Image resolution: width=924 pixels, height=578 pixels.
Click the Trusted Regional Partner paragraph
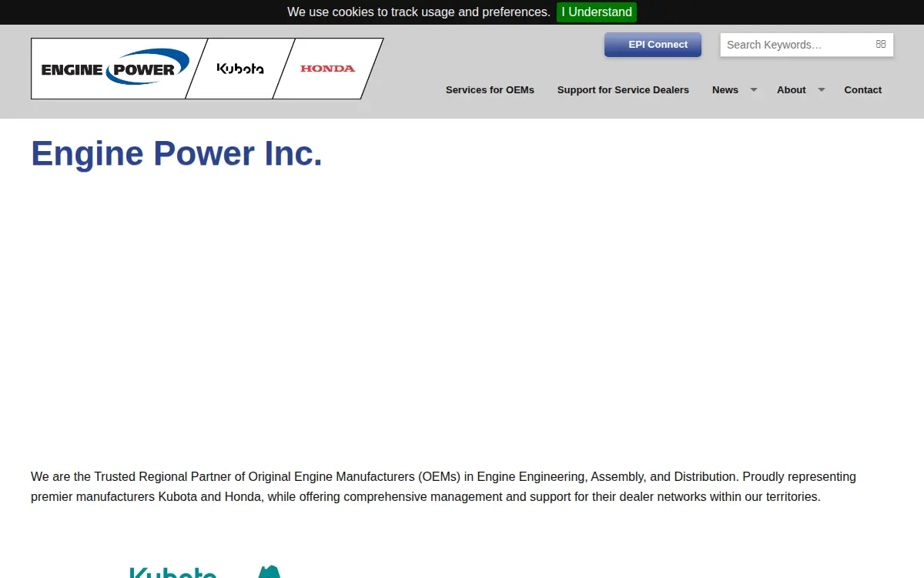[444, 487]
